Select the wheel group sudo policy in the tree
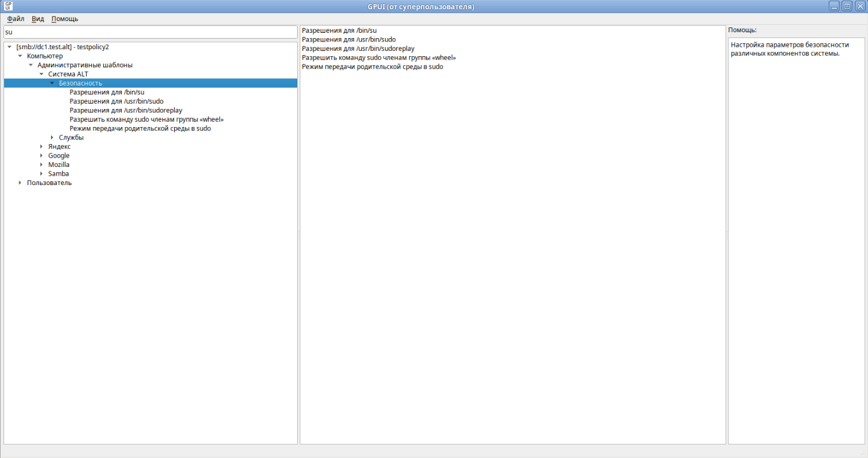The height and width of the screenshot is (458, 868). [x=147, y=119]
